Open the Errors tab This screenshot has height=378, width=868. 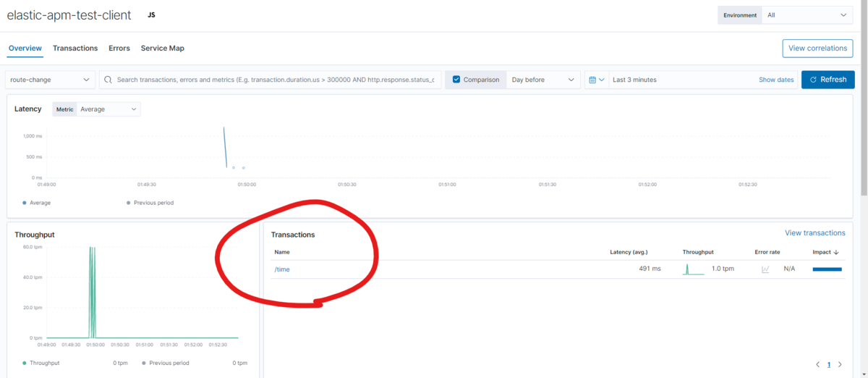(x=119, y=49)
